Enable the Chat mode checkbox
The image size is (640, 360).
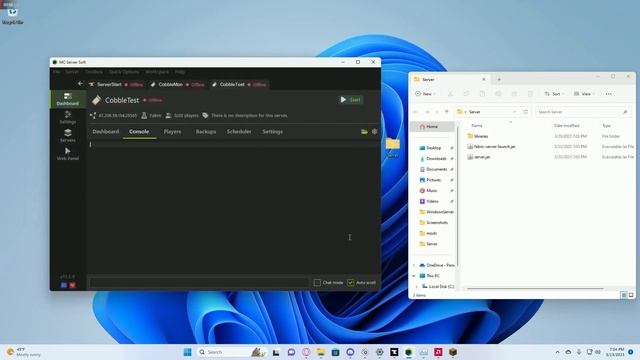[x=317, y=282]
